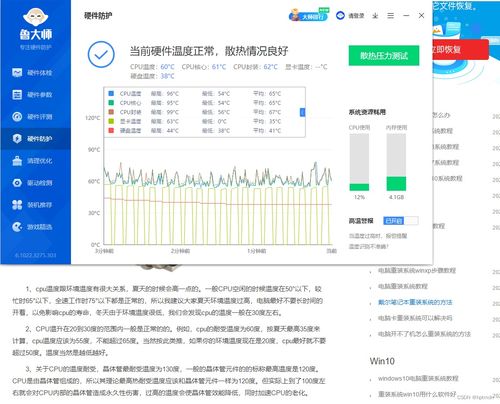Image resolution: width=500 pixels, height=404 pixels.
Task: Toggle the CPU温度 blue legend swatch
Action: click(111, 94)
